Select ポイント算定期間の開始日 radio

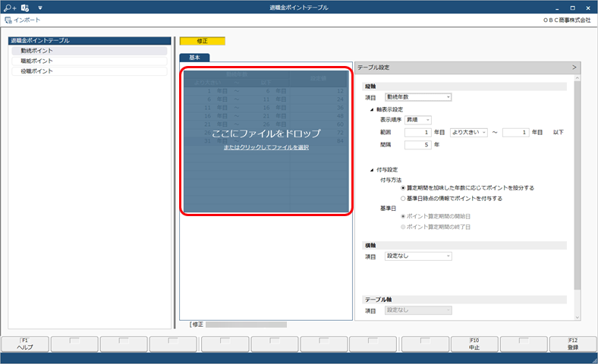[403, 216]
